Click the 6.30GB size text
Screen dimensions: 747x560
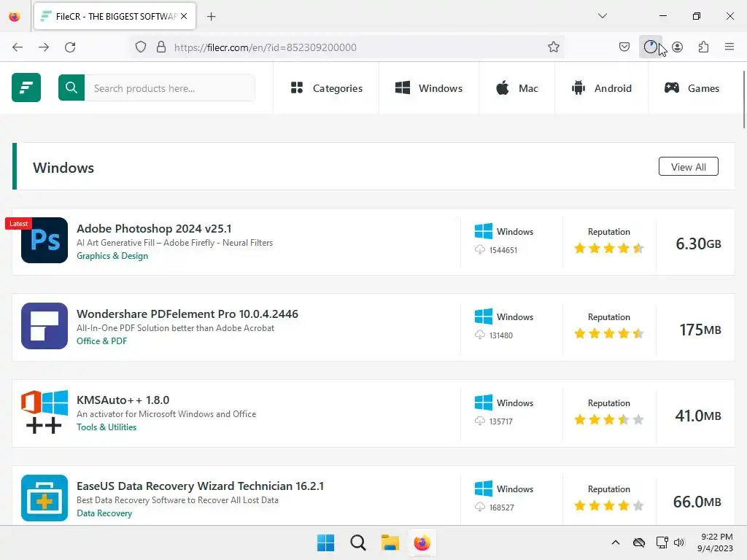tap(698, 244)
